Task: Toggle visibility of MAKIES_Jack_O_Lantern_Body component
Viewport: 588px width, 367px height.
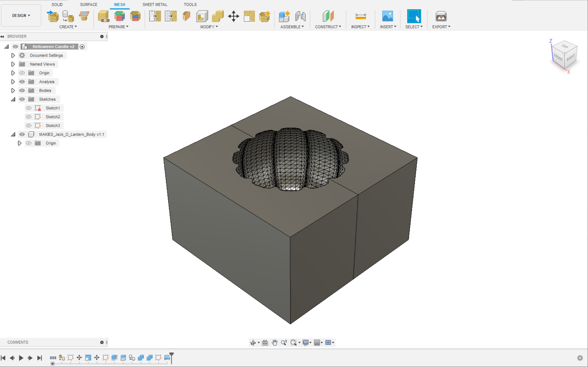Action: [x=22, y=134]
